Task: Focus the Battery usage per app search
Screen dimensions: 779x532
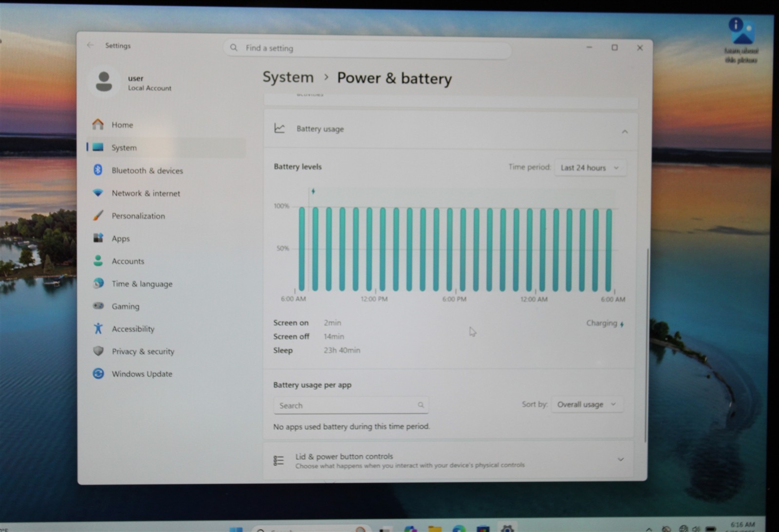Action: click(x=351, y=405)
